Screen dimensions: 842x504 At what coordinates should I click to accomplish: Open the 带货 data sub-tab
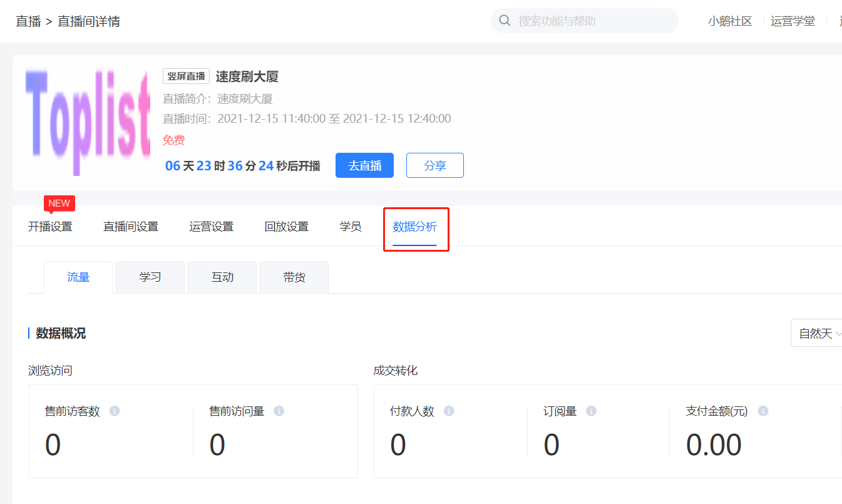coord(294,277)
